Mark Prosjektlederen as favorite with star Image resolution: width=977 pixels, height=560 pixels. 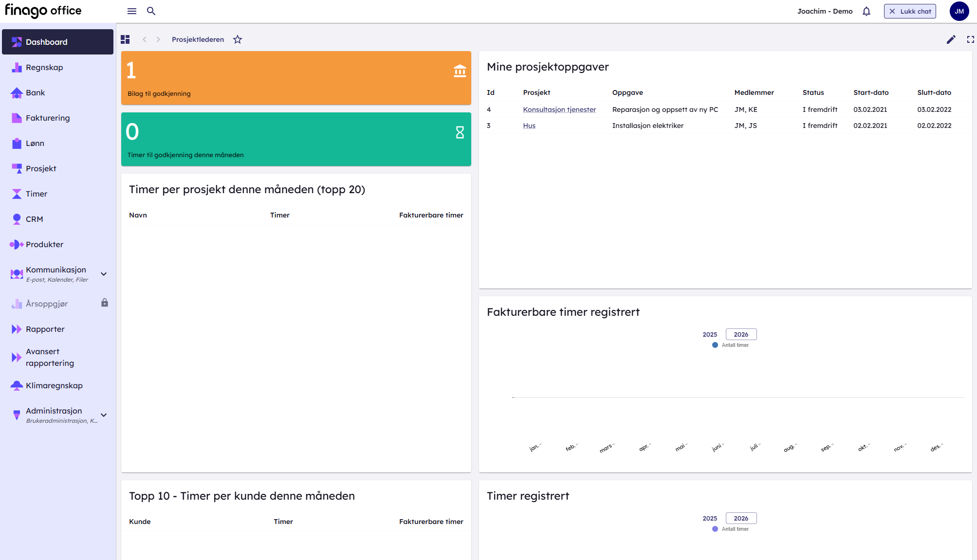(x=238, y=39)
